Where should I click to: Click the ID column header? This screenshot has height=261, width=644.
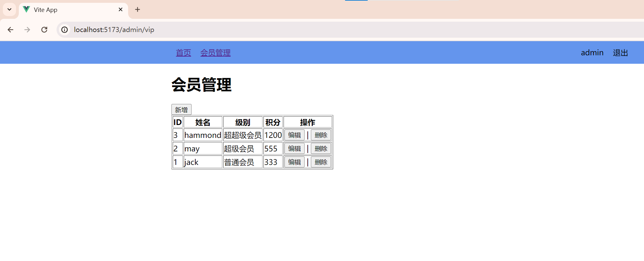coord(178,122)
